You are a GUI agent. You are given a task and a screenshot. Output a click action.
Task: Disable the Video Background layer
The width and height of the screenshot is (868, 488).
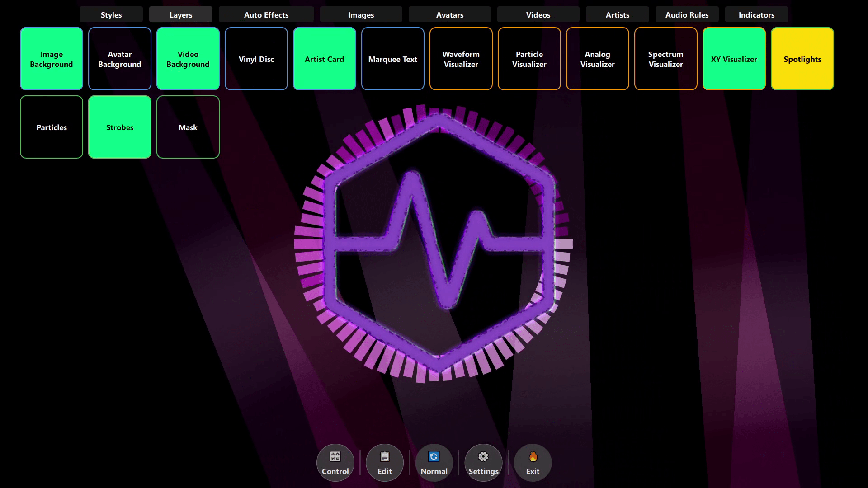click(188, 59)
